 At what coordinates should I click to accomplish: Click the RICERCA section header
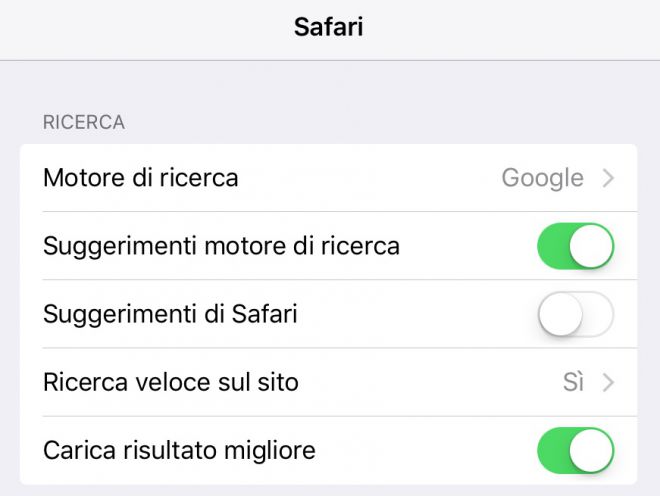pyautogui.click(x=84, y=123)
